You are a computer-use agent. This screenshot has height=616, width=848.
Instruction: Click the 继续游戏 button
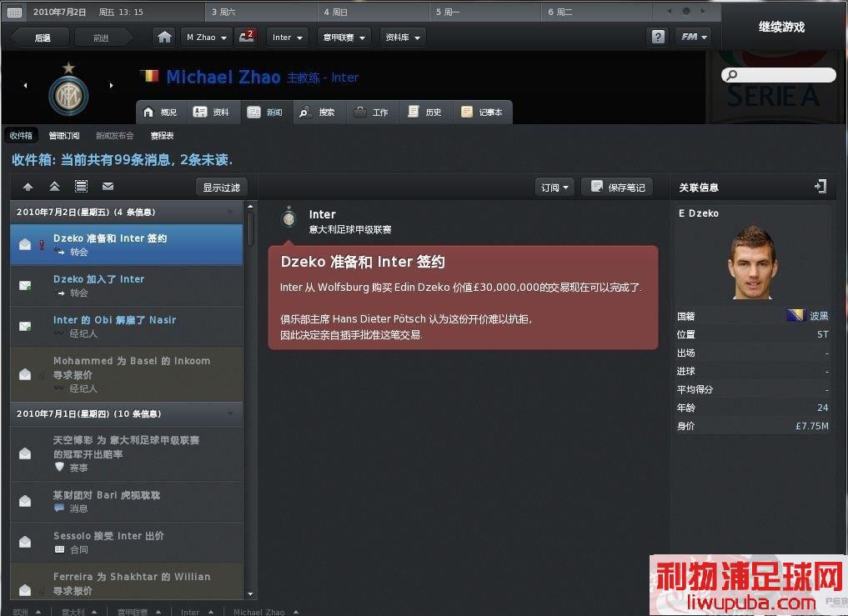(x=781, y=27)
